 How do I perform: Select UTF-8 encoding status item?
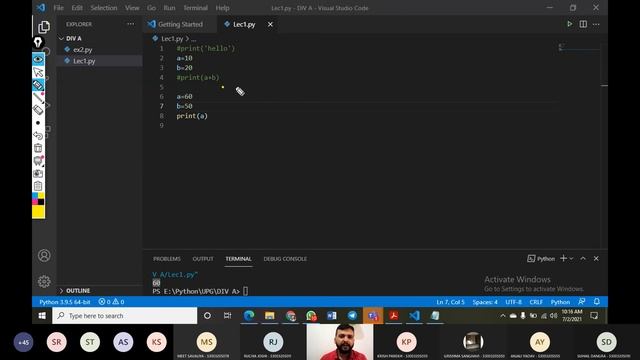[x=513, y=302]
